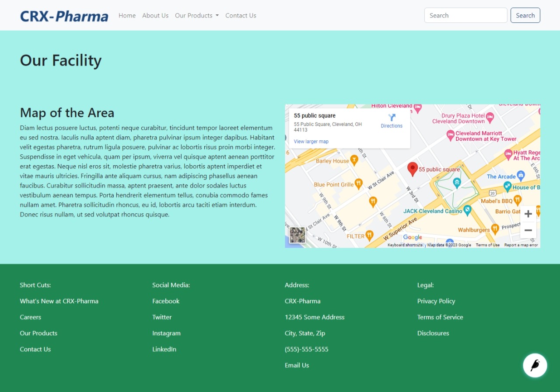Image resolution: width=560 pixels, height=392 pixels.
Task: Focus the Search input field
Action: click(x=465, y=15)
